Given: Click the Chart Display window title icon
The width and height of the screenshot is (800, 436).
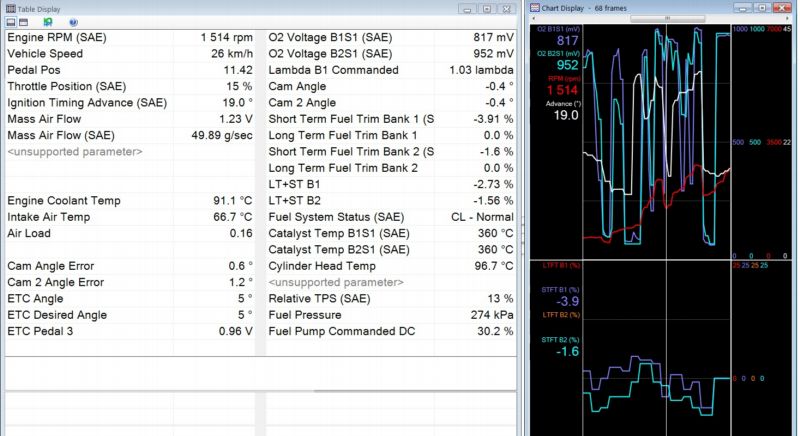Looking at the screenshot, I should point(533,7).
